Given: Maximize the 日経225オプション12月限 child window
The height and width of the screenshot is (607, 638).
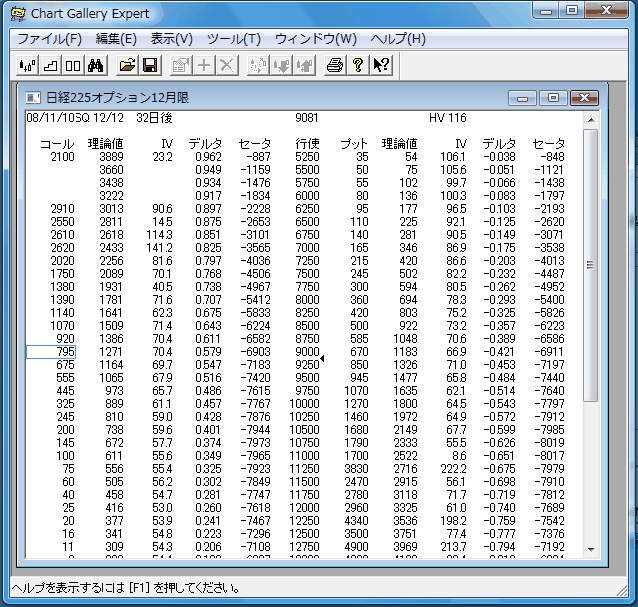Looking at the screenshot, I should pos(553,98).
